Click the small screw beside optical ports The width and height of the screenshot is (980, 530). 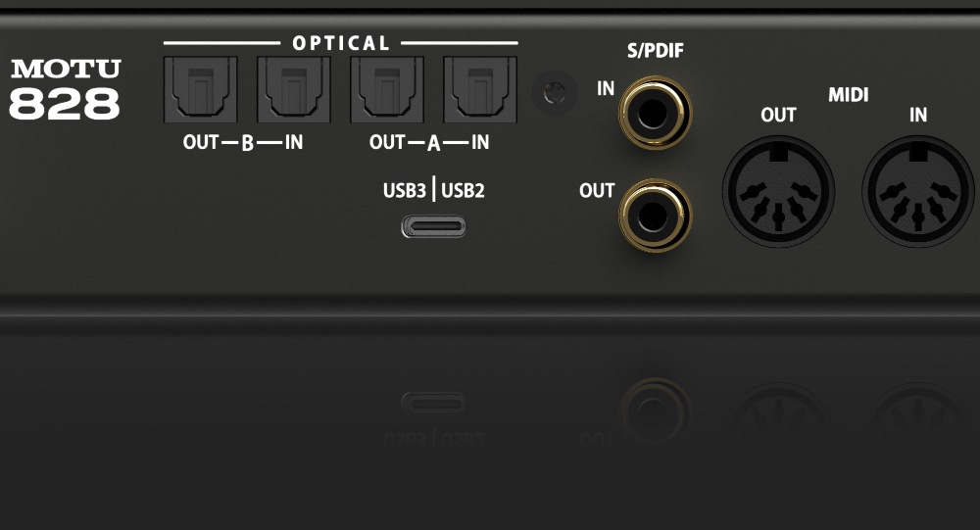point(555,93)
